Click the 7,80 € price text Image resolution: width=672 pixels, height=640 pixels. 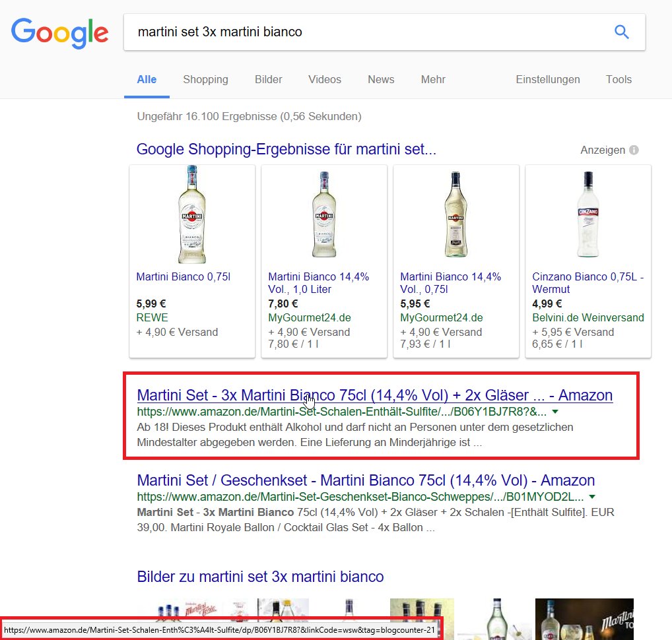tap(283, 304)
